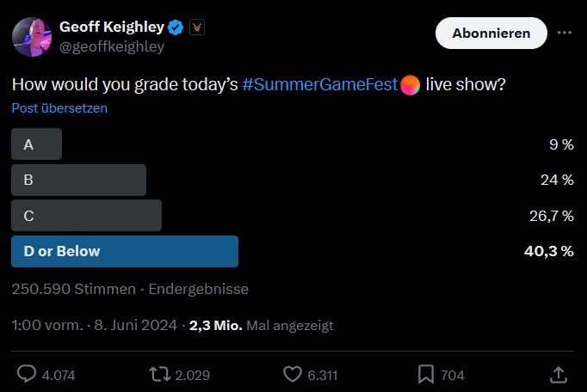Click the 'D or Below' poll result bar
Screen dimensions: 587x392
pyautogui.click(x=125, y=251)
